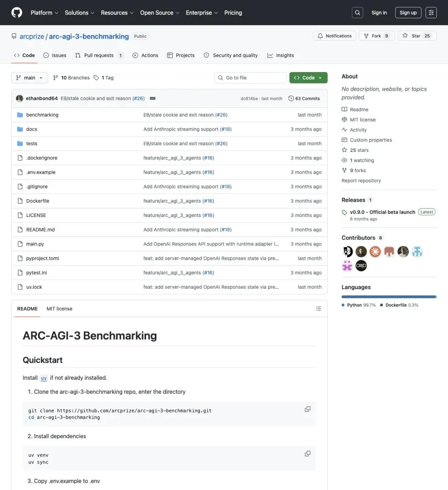This screenshot has width=448, height=490.
Task: View 10 Branches
Action: 71,78
